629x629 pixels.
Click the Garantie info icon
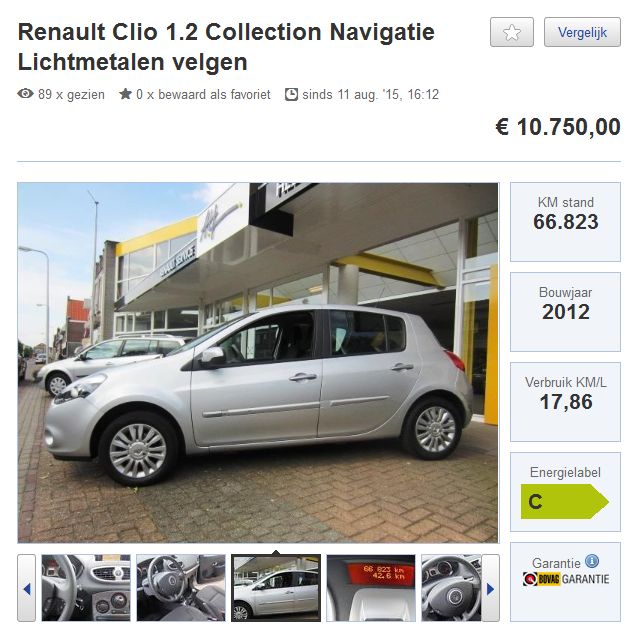pyautogui.click(x=592, y=561)
